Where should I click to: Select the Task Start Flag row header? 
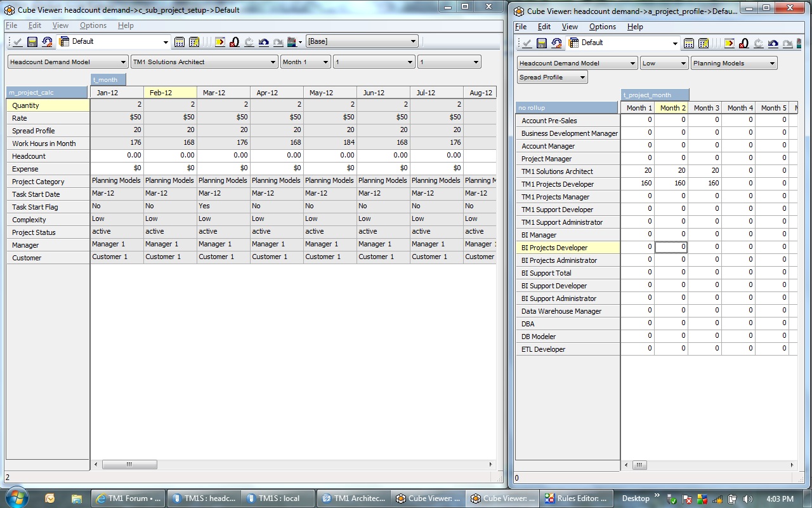pos(48,207)
